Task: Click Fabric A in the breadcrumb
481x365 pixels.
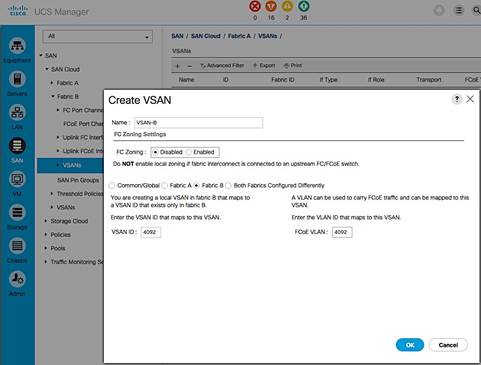Action: (239, 36)
